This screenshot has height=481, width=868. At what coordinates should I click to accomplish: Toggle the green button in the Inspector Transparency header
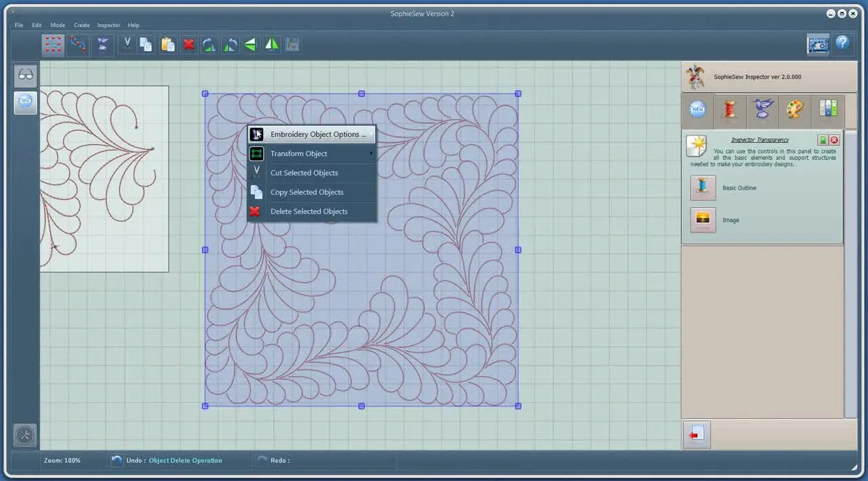point(823,140)
